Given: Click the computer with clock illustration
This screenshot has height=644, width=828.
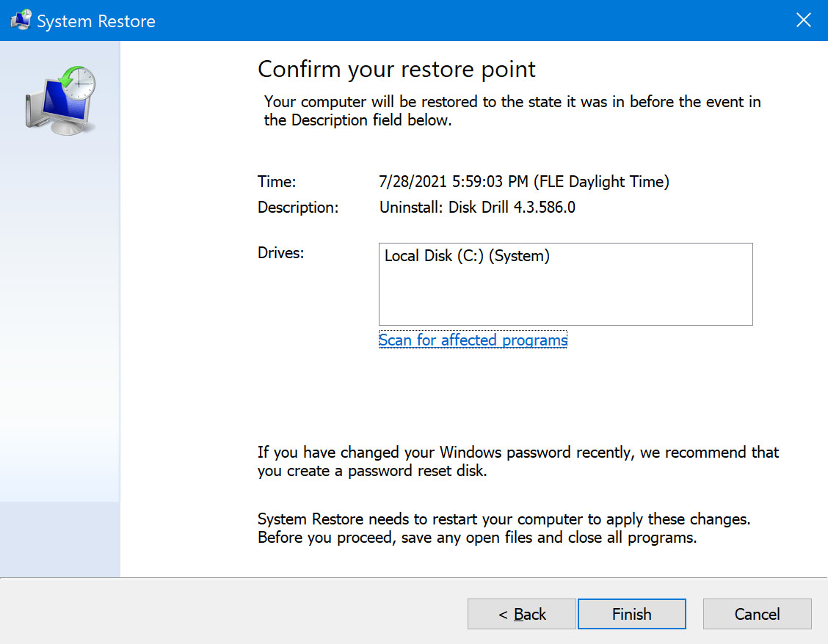Looking at the screenshot, I should click(61, 100).
